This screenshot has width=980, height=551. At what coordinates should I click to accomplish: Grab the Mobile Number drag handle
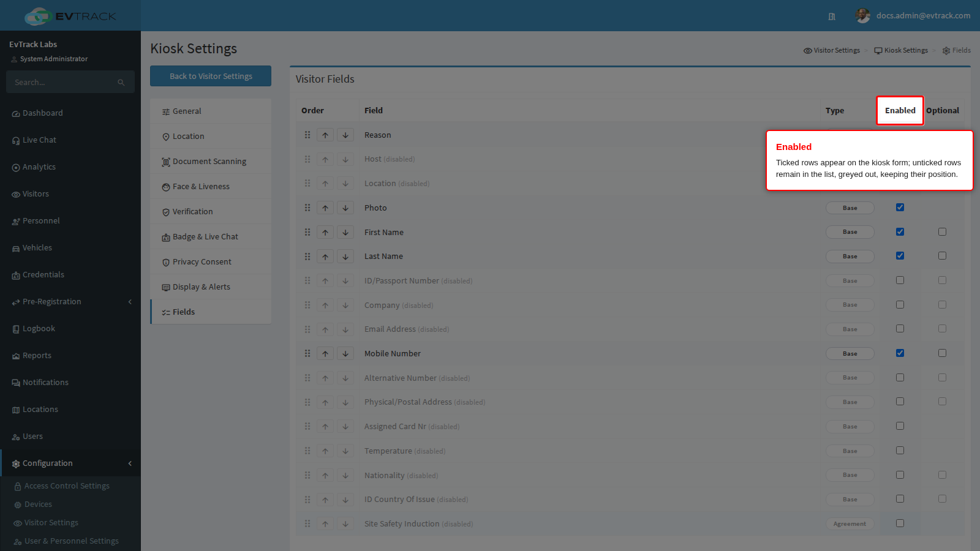pyautogui.click(x=307, y=354)
